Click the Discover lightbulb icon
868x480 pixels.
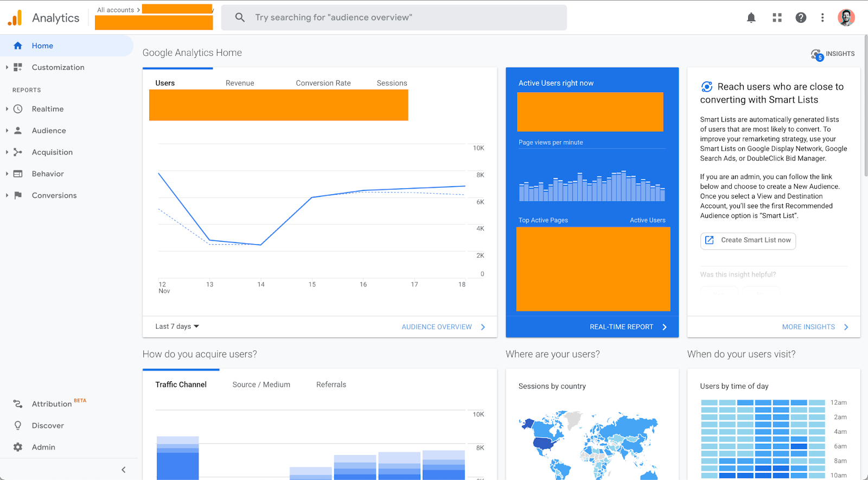[18, 426]
